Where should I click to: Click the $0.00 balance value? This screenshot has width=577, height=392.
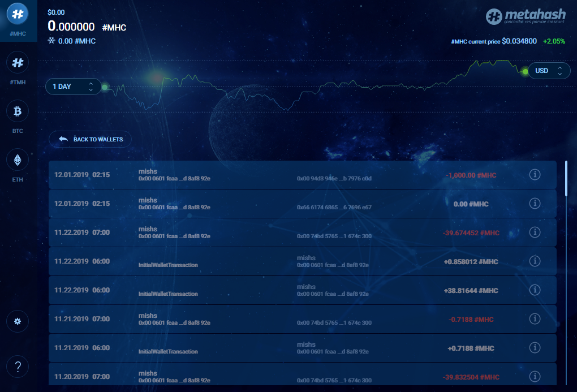click(x=56, y=12)
